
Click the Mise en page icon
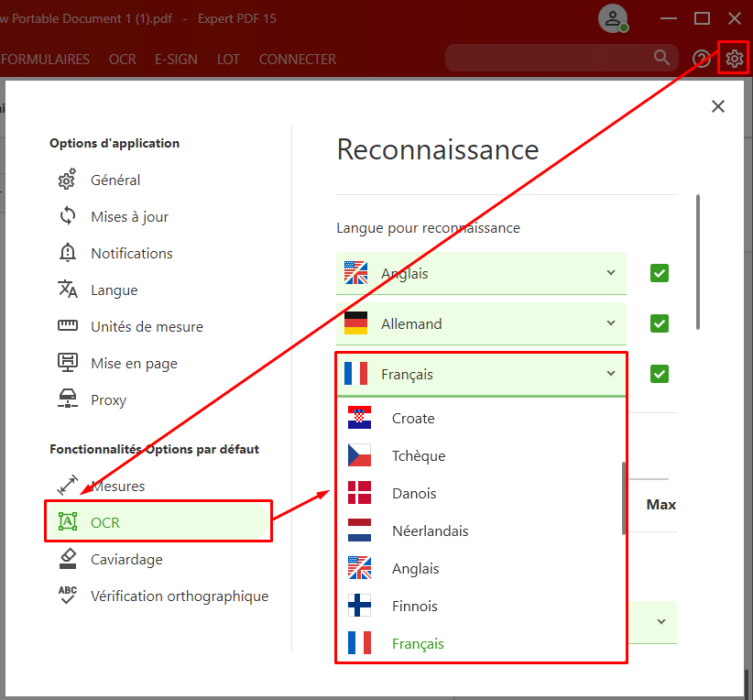click(x=68, y=362)
